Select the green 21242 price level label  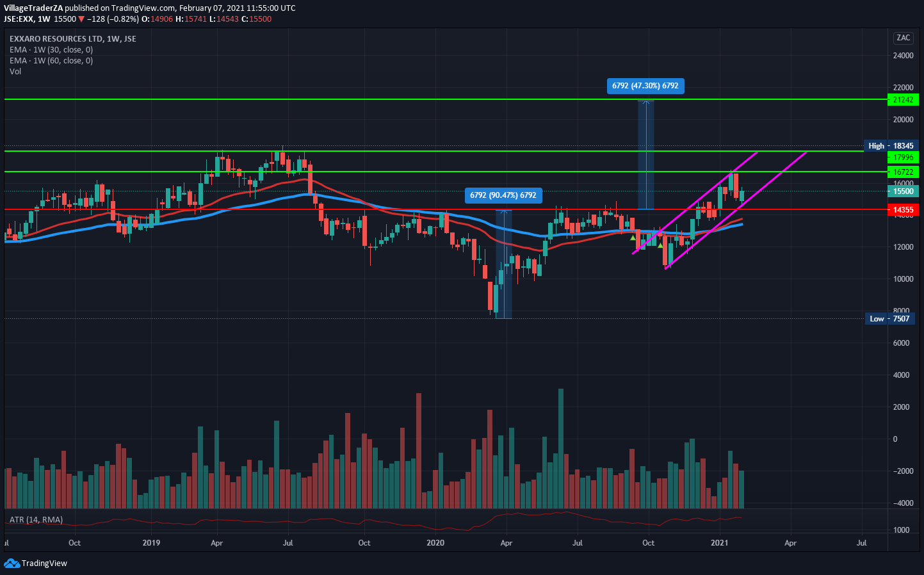point(903,100)
